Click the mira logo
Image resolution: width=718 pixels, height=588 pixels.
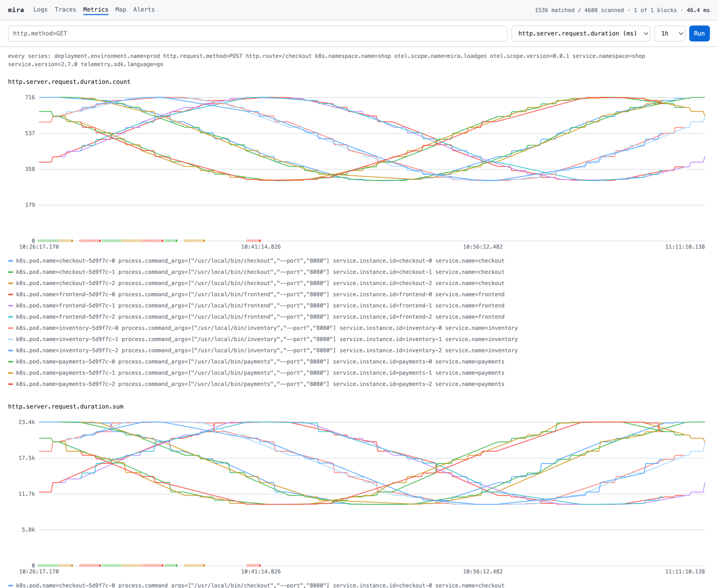(x=16, y=10)
